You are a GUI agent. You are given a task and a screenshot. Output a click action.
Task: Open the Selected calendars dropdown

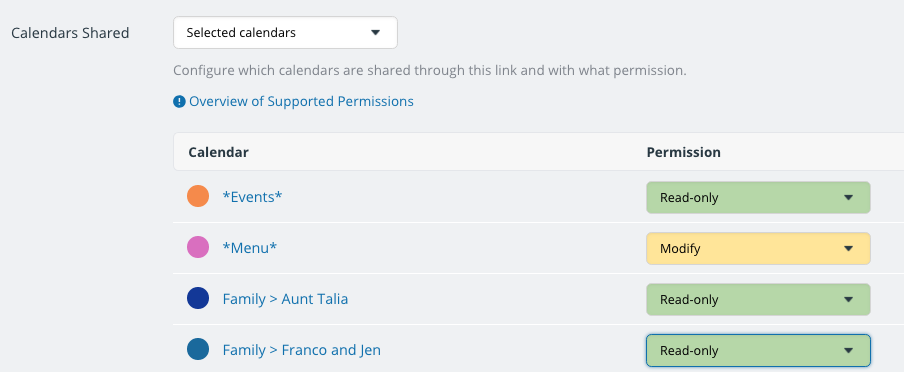285,33
